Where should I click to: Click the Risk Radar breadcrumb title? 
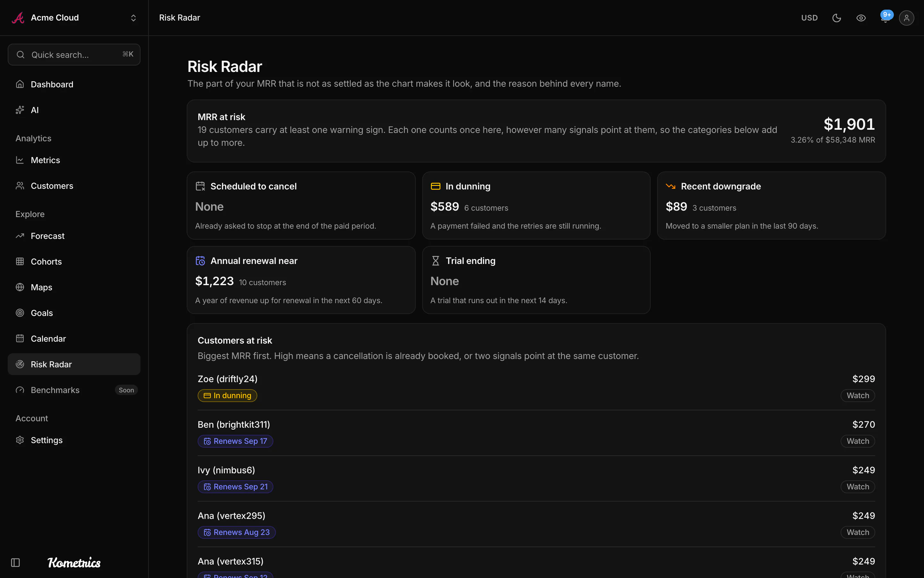[179, 18]
